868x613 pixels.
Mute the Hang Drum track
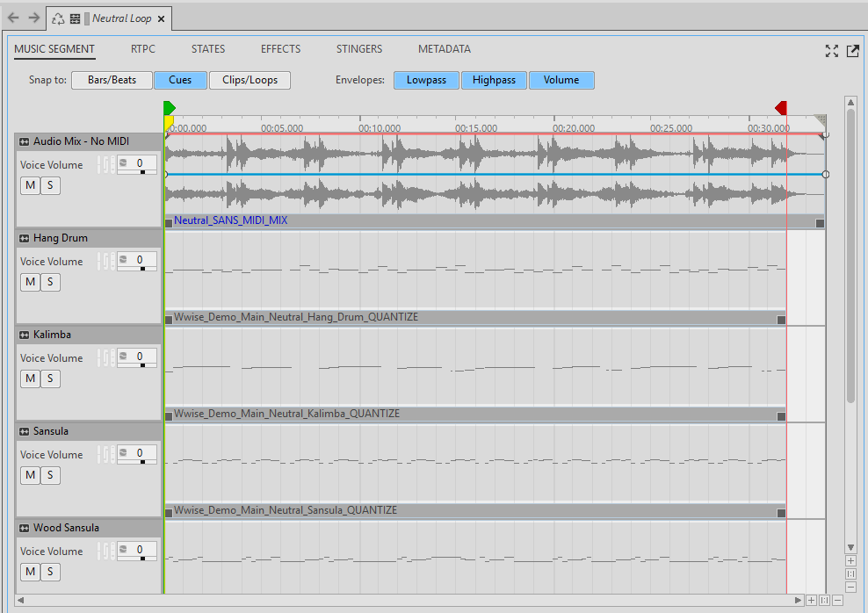[x=30, y=282]
